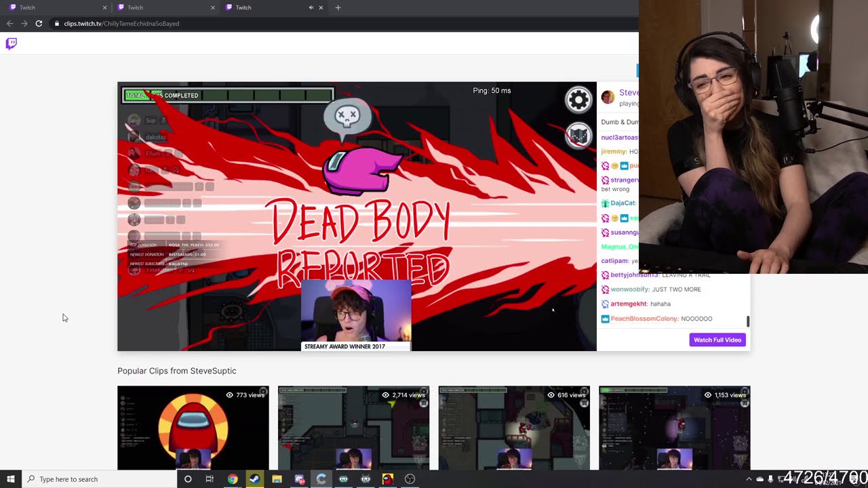
Task: Open File Explorer from the taskbar
Action: [x=277, y=479]
